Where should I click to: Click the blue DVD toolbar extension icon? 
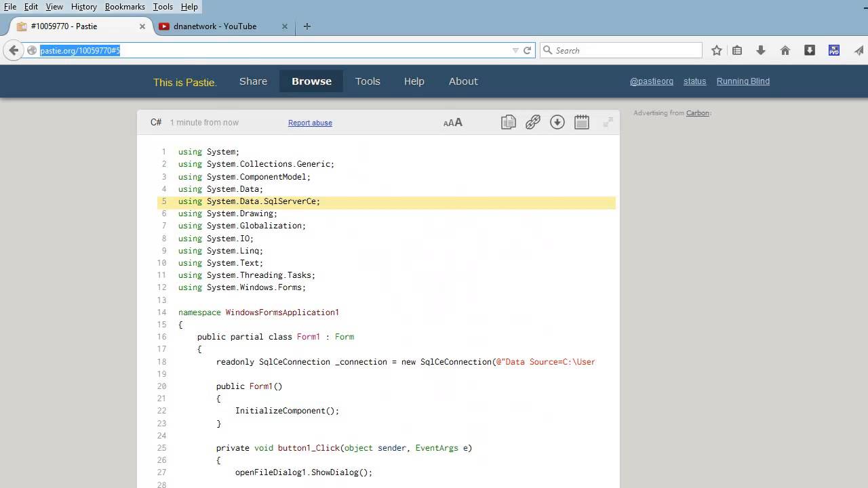click(834, 50)
